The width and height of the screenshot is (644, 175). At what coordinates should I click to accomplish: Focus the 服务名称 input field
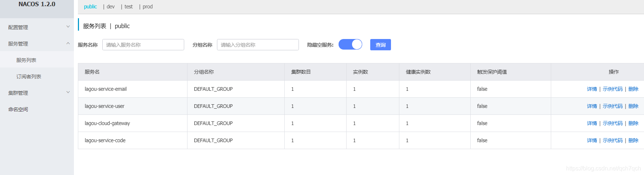pos(143,44)
